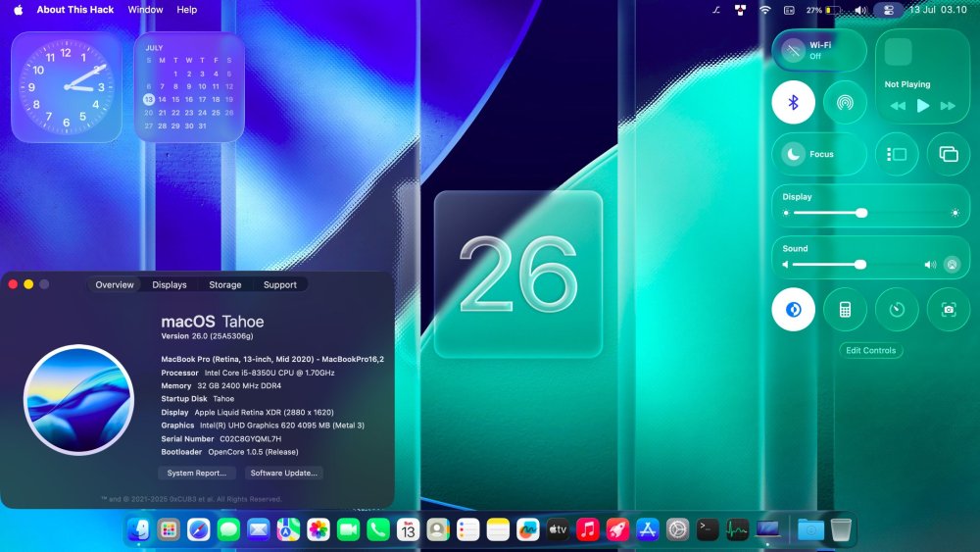The width and height of the screenshot is (980, 552).
Task: Click the macOS Tahoe wallpaper logo image
Action: click(x=78, y=399)
